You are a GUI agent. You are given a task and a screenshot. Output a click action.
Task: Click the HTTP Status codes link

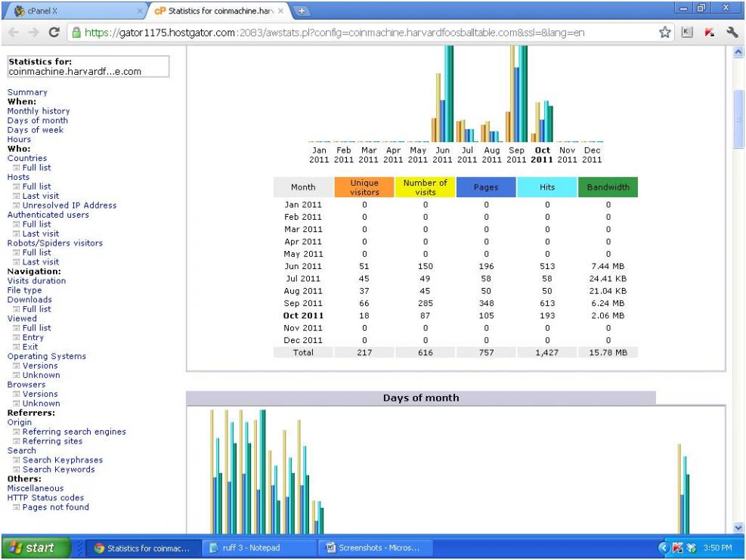45,498
